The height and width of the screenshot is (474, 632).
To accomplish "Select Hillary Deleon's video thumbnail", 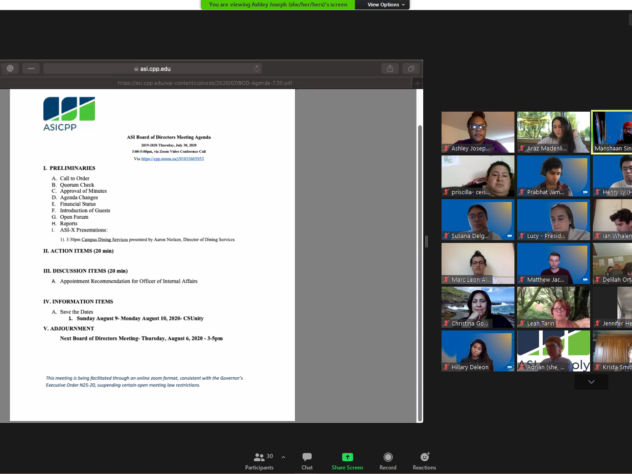I will pyautogui.click(x=478, y=351).
